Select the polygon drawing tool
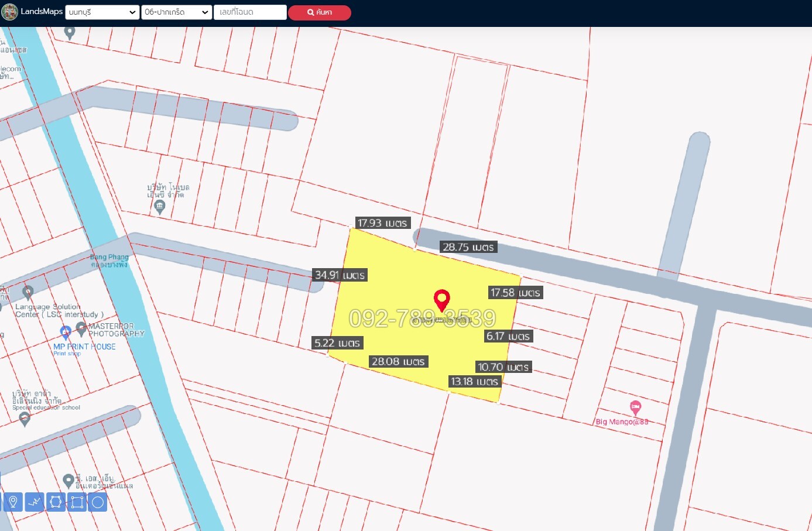The height and width of the screenshot is (531, 812). pos(56,502)
